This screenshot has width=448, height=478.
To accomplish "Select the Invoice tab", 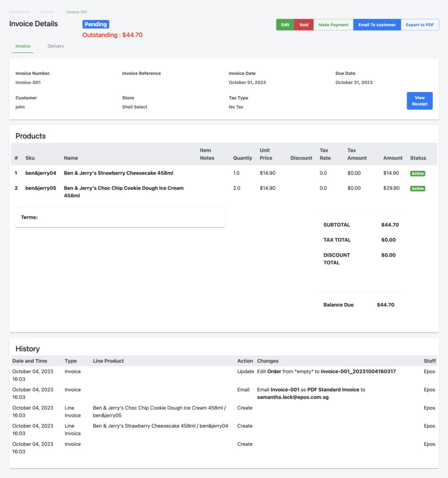I will (23, 46).
